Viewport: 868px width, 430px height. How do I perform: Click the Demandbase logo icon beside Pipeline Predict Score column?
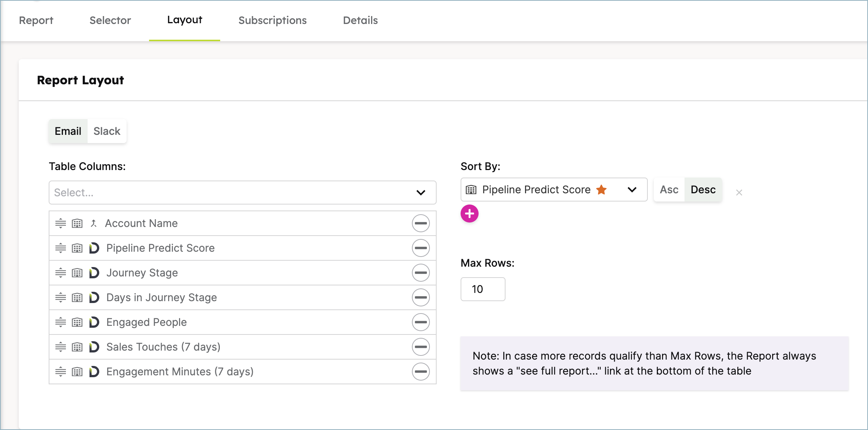pyautogui.click(x=94, y=248)
